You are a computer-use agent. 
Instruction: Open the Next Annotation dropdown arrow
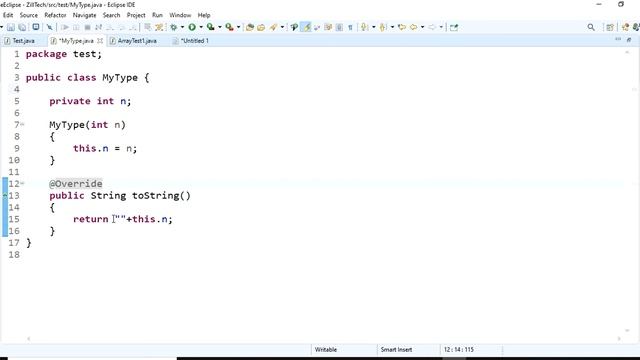pos(373,27)
